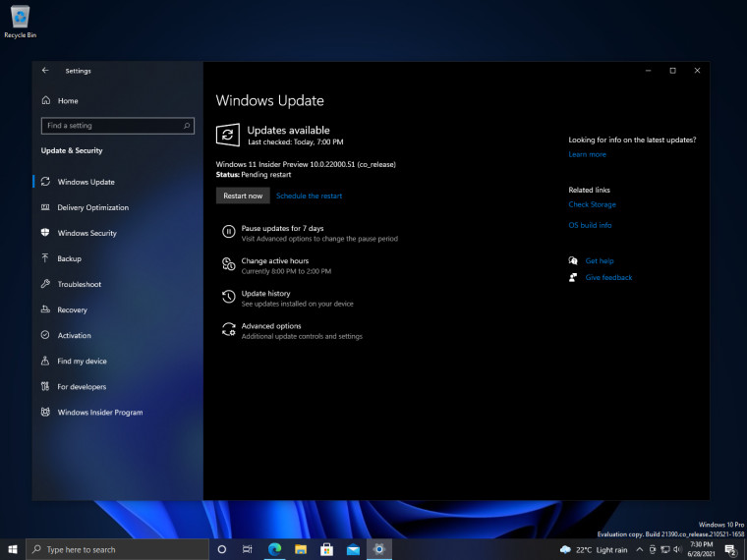
Task: Show hidden system tray icons
Action: 640,549
